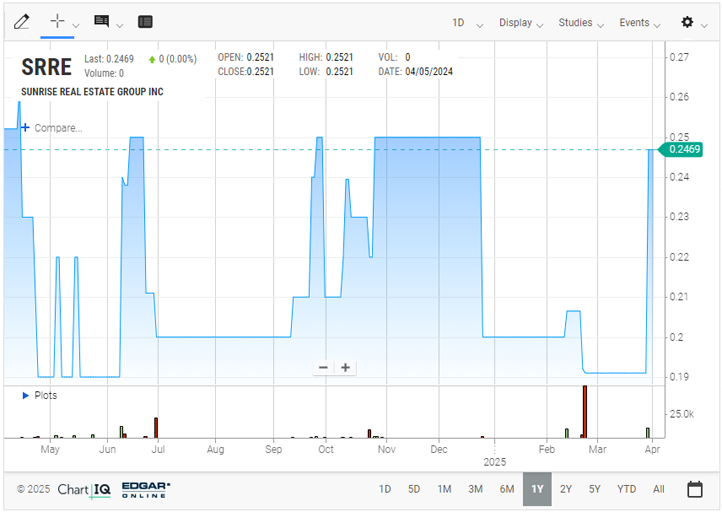
Task: Select the pencil drawing tool
Action: 22,22
